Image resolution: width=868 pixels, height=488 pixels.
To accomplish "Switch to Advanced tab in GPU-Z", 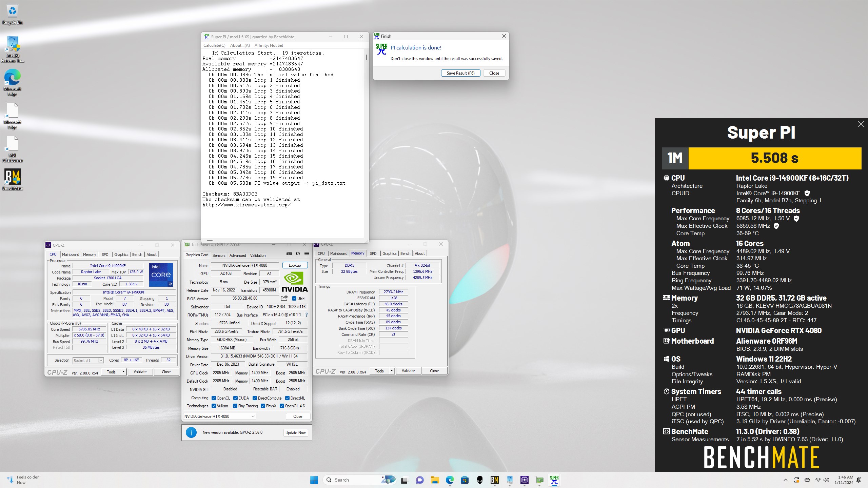I will coord(238,256).
